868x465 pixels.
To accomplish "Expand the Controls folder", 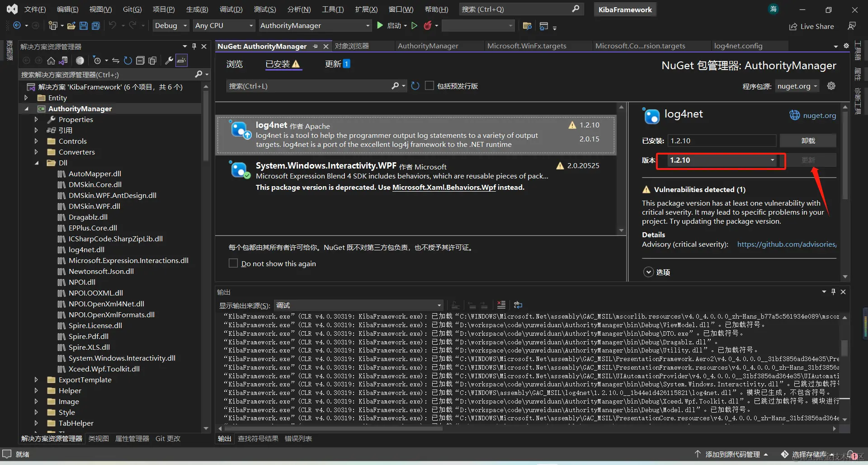I will click(x=36, y=141).
